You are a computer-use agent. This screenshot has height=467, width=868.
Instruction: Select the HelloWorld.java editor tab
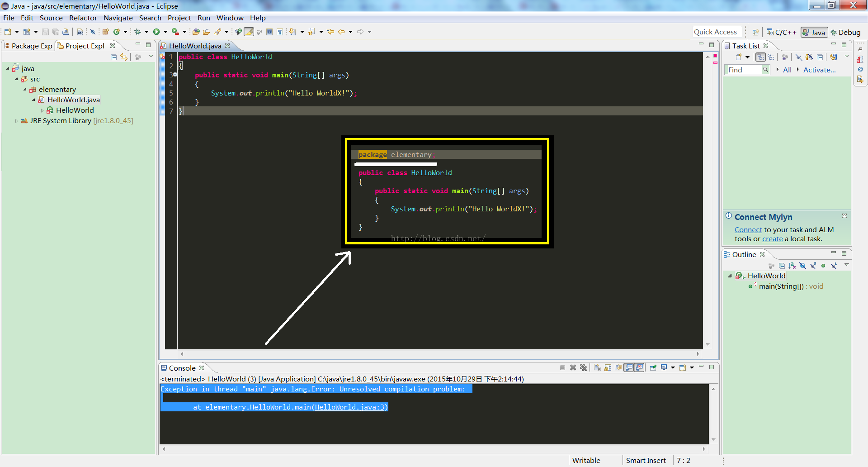point(195,46)
